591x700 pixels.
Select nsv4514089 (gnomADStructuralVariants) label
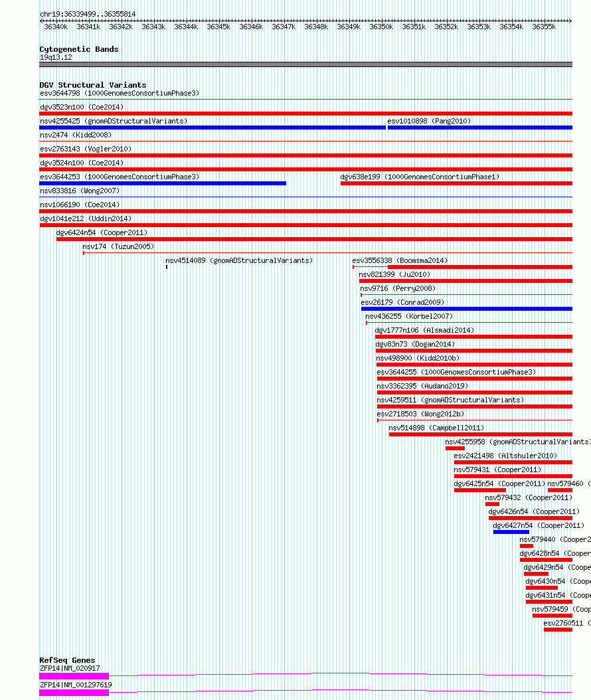tap(239, 260)
